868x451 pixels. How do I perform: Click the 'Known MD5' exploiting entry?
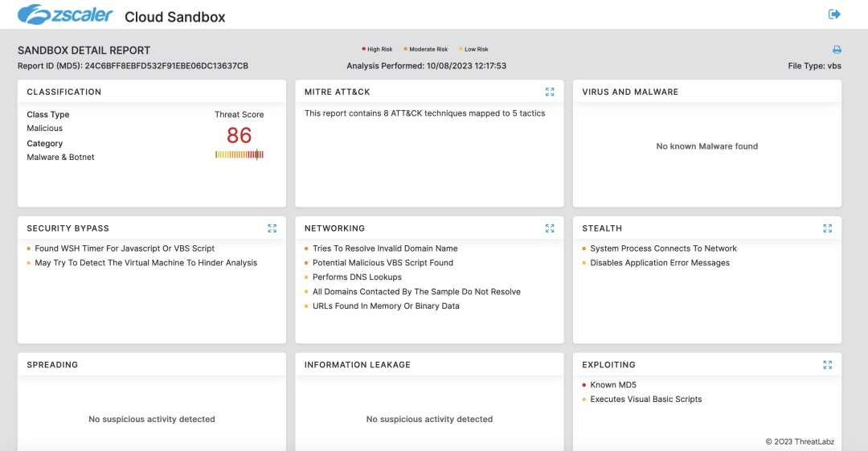[613, 385]
